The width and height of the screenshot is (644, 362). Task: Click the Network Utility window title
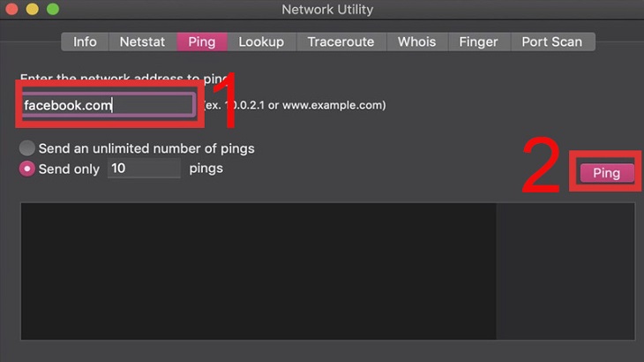point(327,10)
